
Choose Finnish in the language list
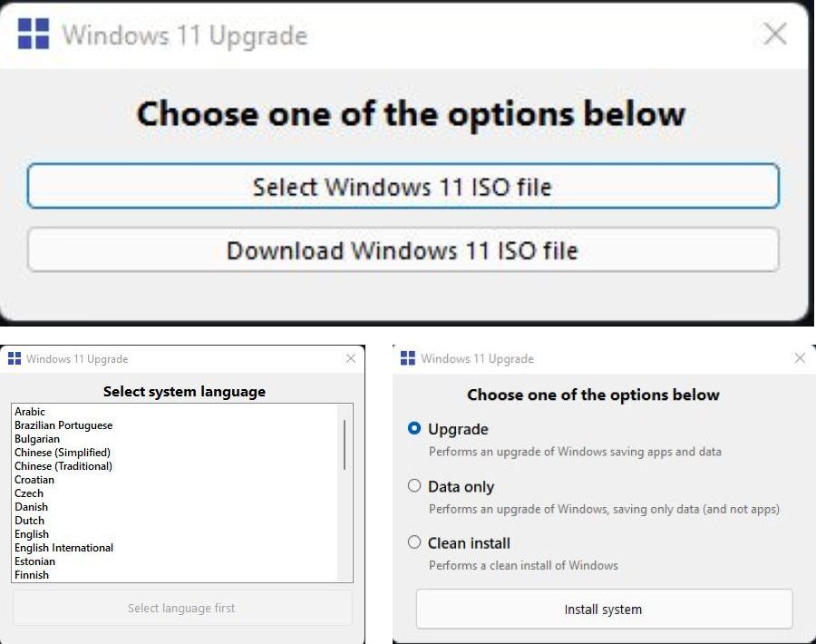pyautogui.click(x=32, y=575)
